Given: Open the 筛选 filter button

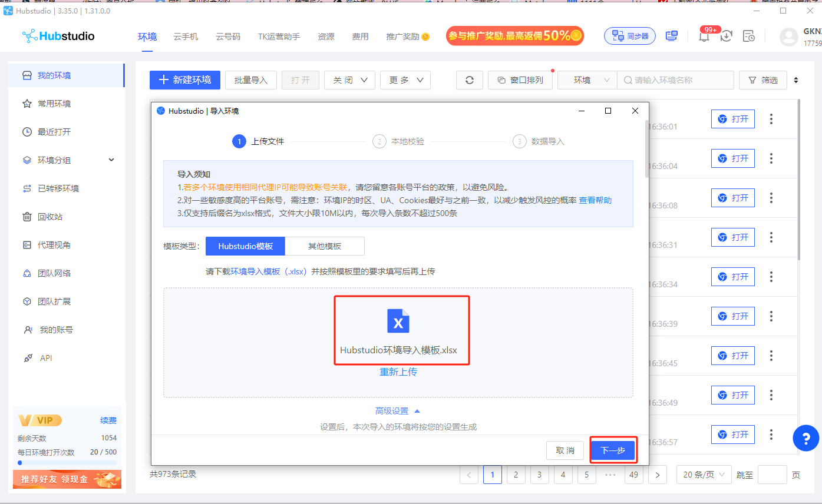Looking at the screenshot, I should (x=763, y=80).
